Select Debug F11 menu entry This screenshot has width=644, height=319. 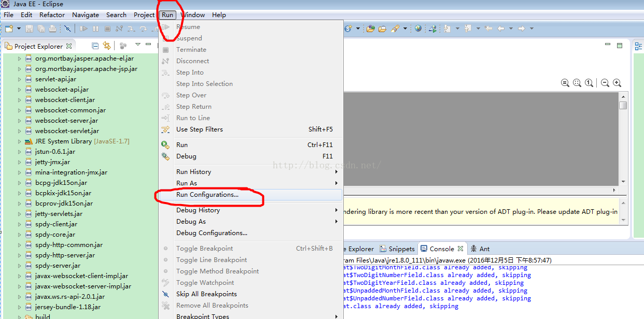pyautogui.click(x=250, y=156)
